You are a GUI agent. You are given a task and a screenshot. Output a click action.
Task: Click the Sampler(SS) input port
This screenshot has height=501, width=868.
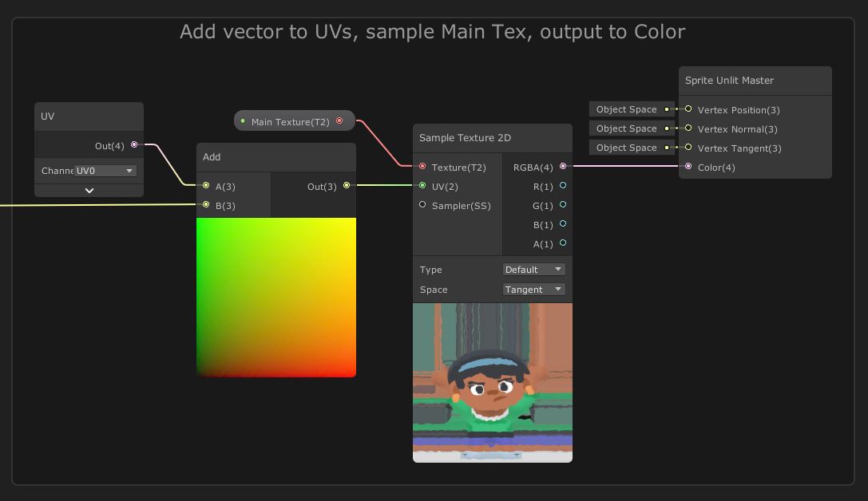(422, 204)
